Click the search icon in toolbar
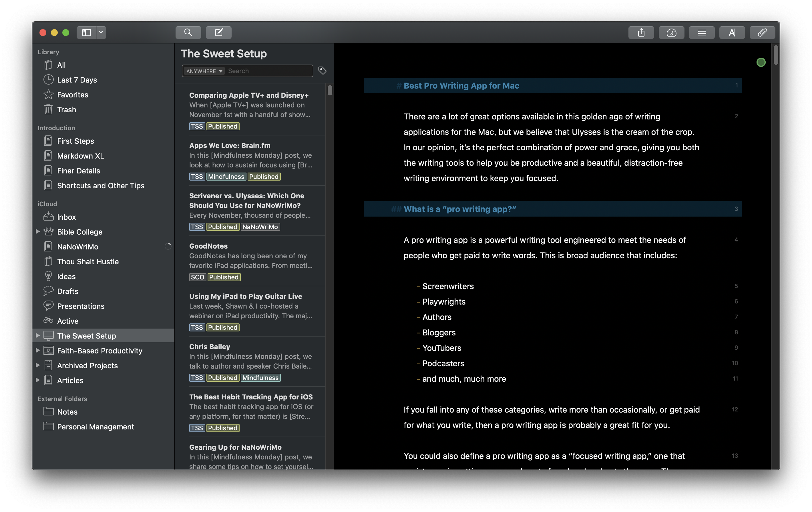The width and height of the screenshot is (812, 512). coord(188,33)
